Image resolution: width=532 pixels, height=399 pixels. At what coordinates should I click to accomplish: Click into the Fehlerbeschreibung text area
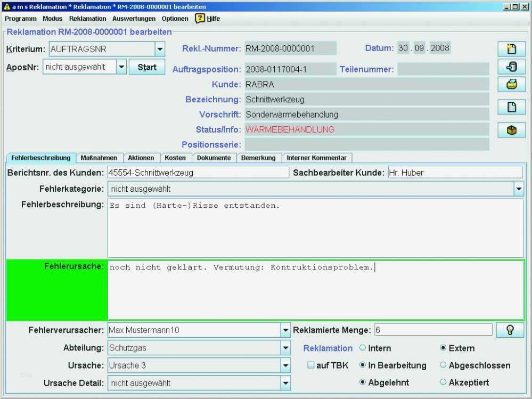(x=316, y=228)
